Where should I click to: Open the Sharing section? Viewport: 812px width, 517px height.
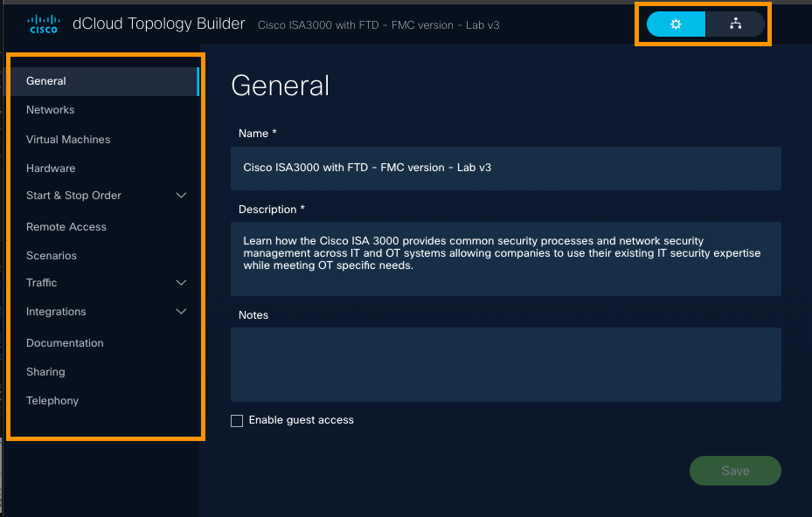[45, 372]
